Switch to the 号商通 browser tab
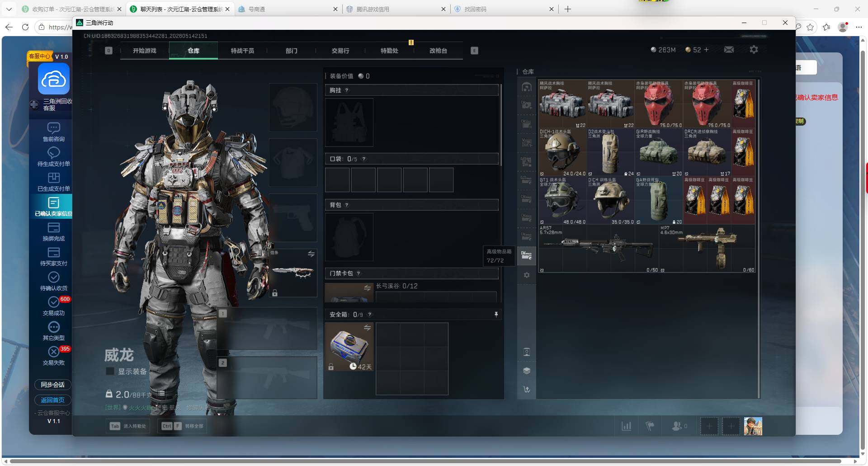 click(287, 9)
